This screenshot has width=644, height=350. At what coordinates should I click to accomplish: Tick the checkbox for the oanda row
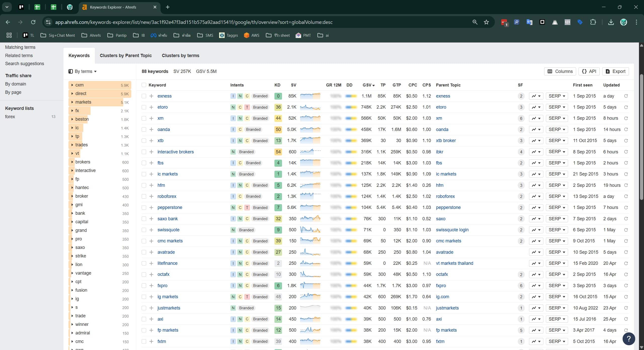click(144, 129)
